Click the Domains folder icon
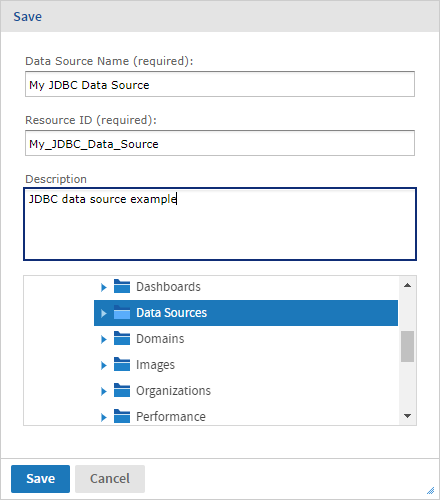Viewport: 440px width, 500px height. tap(122, 338)
